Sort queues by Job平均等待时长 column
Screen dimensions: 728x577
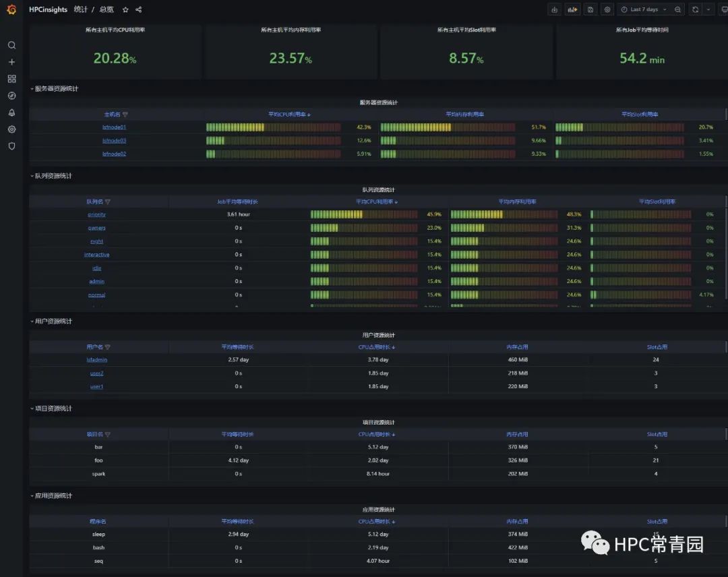coord(237,202)
